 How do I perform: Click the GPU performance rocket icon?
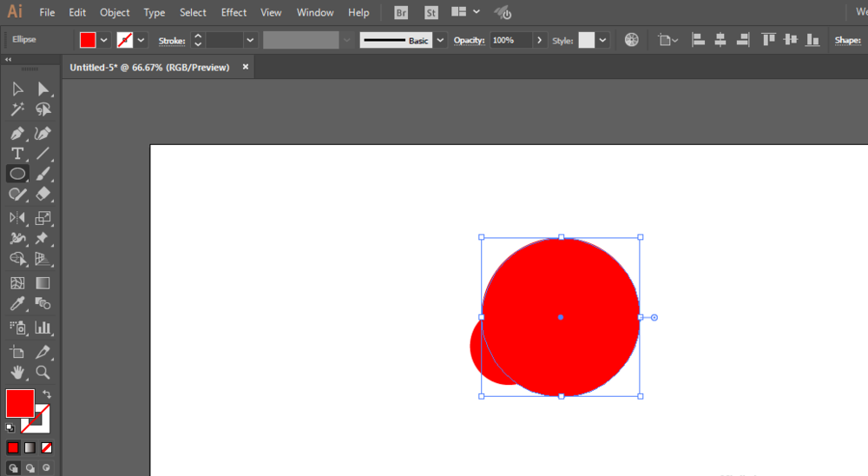[x=503, y=13]
